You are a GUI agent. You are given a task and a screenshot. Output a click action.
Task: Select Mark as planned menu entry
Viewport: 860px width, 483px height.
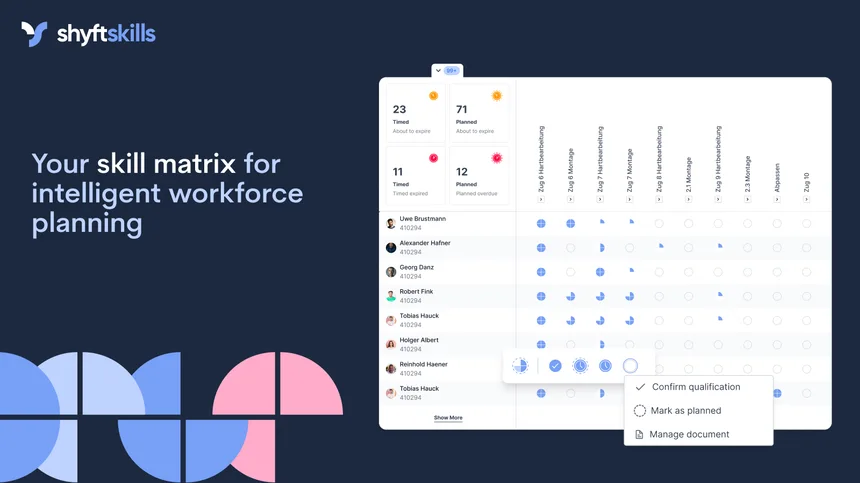685,410
